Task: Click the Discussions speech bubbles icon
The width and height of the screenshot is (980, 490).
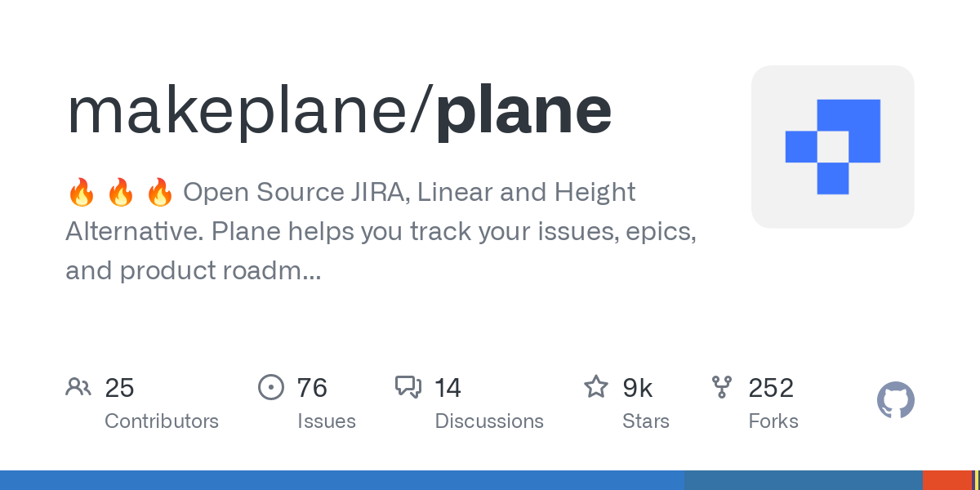Action: (x=408, y=387)
